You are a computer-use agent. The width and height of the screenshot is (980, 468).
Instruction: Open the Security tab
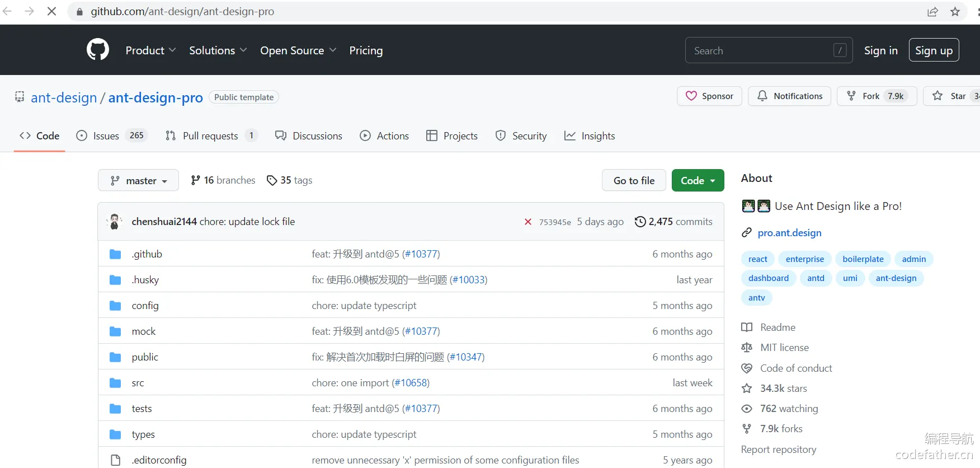521,135
